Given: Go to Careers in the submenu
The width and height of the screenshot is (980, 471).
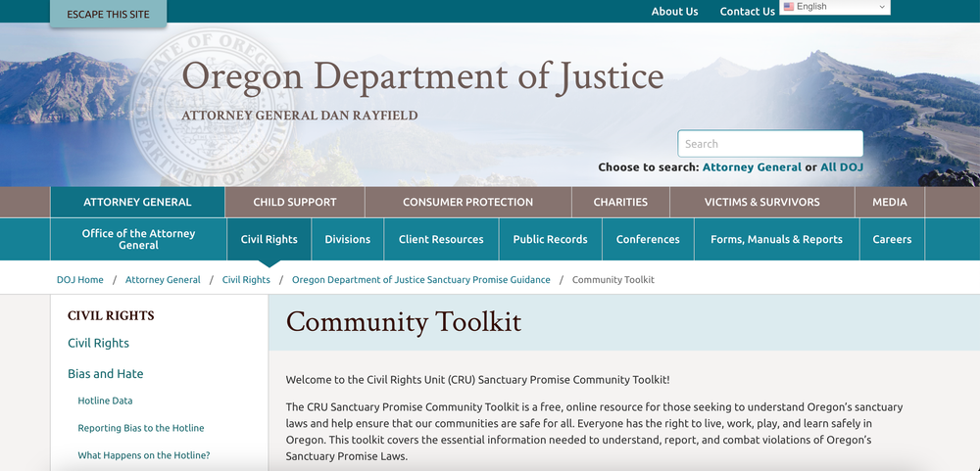Looking at the screenshot, I should pos(892,239).
